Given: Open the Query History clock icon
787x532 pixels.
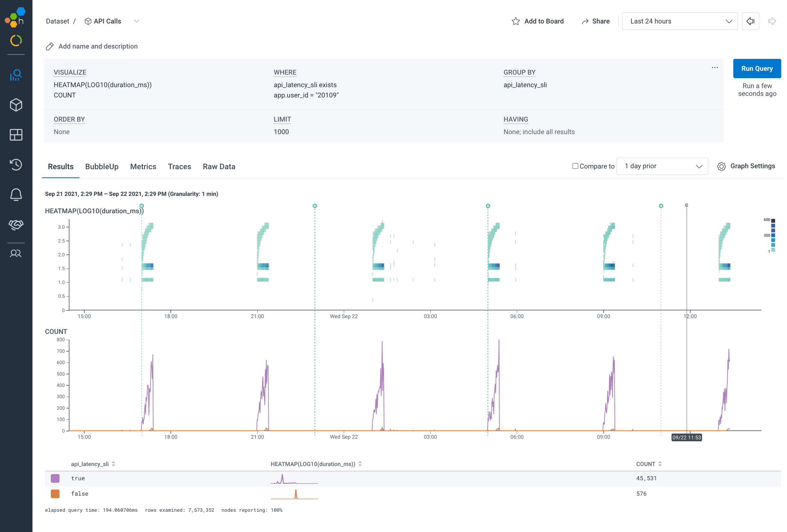Looking at the screenshot, I should pos(16,165).
